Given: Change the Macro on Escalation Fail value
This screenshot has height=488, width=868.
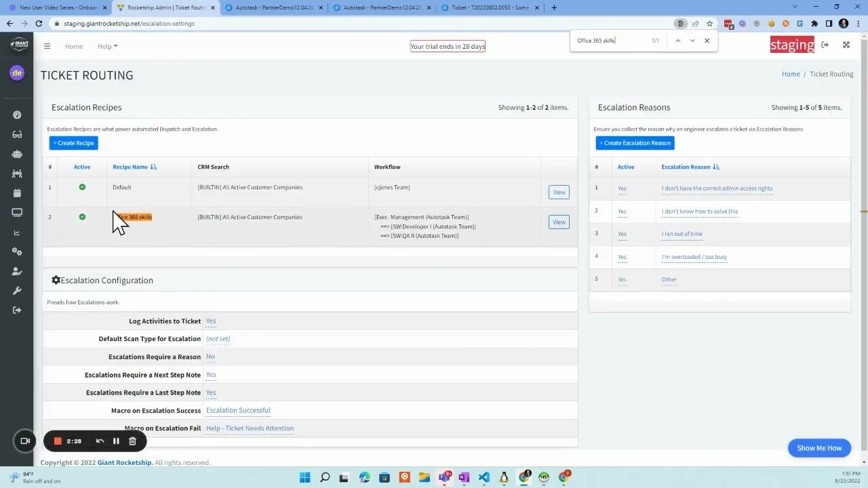Looking at the screenshot, I should (250, 428).
